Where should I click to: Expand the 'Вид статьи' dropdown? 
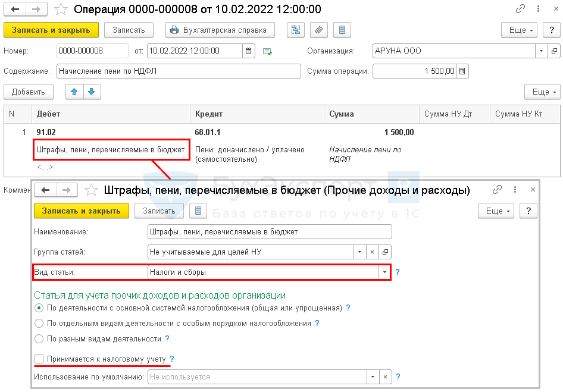(x=384, y=272)
